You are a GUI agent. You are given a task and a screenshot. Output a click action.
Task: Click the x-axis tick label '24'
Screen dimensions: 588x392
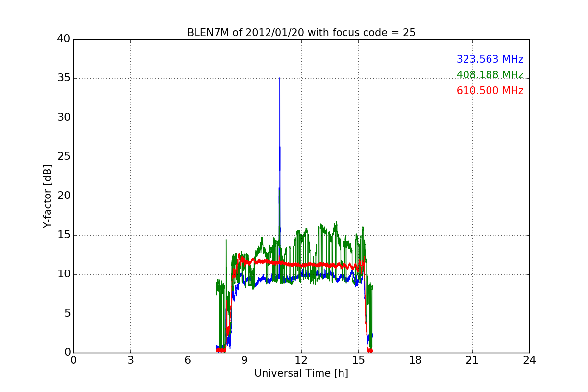point(529,360)
